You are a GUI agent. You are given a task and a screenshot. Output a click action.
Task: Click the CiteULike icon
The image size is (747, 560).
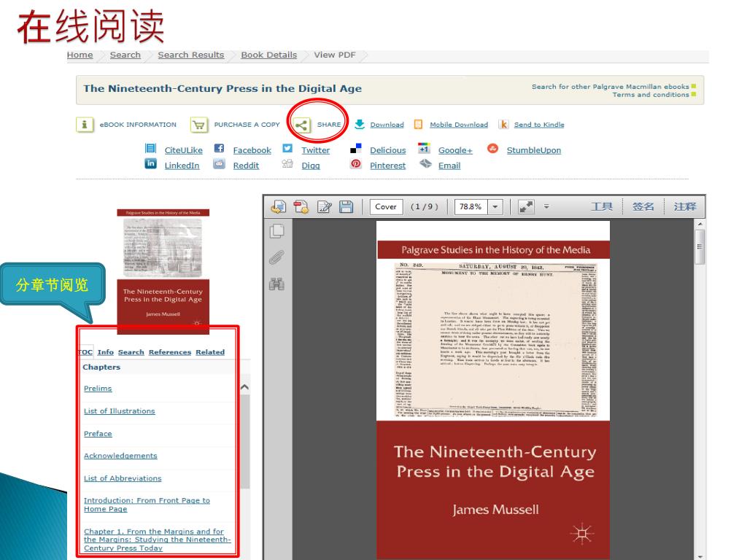(x=150, y=149)
